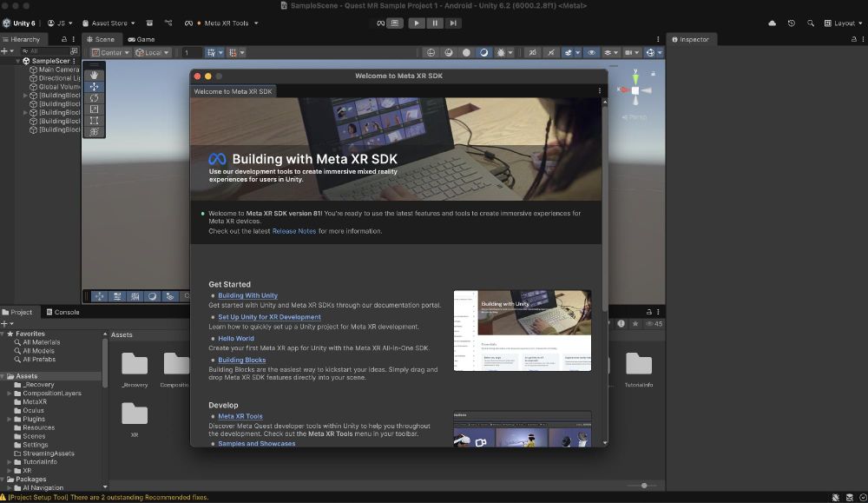
Task: Toggle scene effects (skybox/fog) button
Action: (x=568, y=53)
